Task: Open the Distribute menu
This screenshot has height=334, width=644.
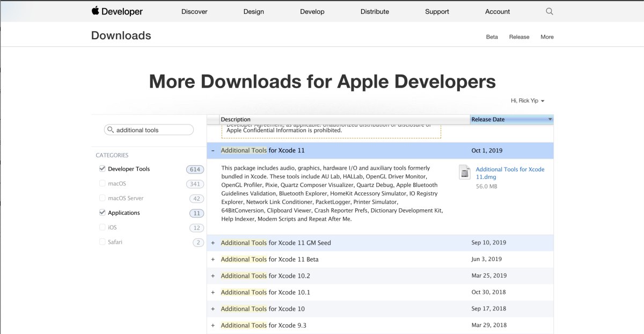Action: pyautogui.click(x=375, y=11)
